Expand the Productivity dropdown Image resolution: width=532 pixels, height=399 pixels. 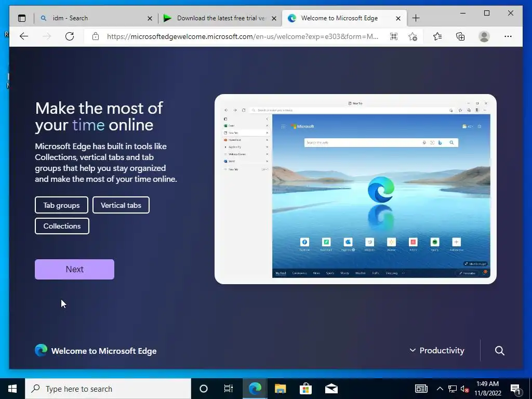437,351
